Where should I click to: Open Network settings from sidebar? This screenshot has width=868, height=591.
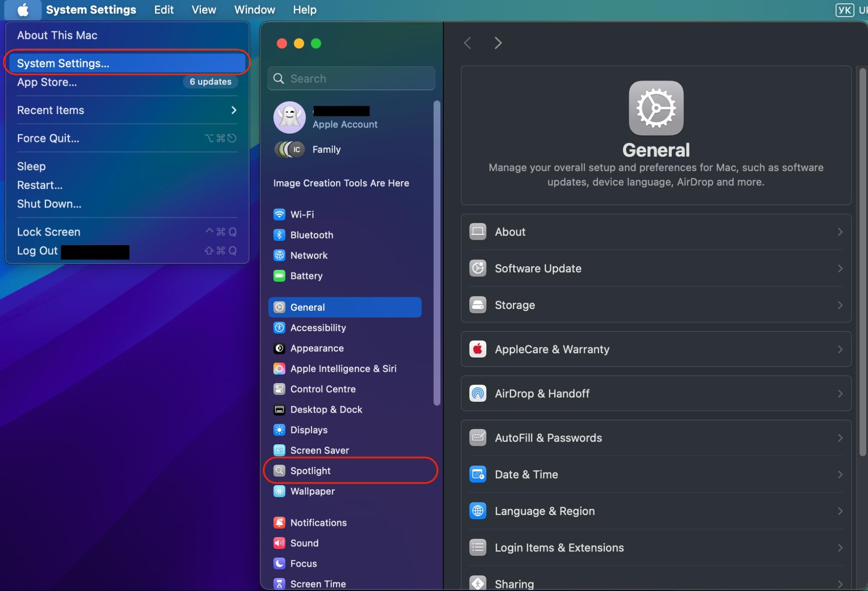(x=309, y=255)
